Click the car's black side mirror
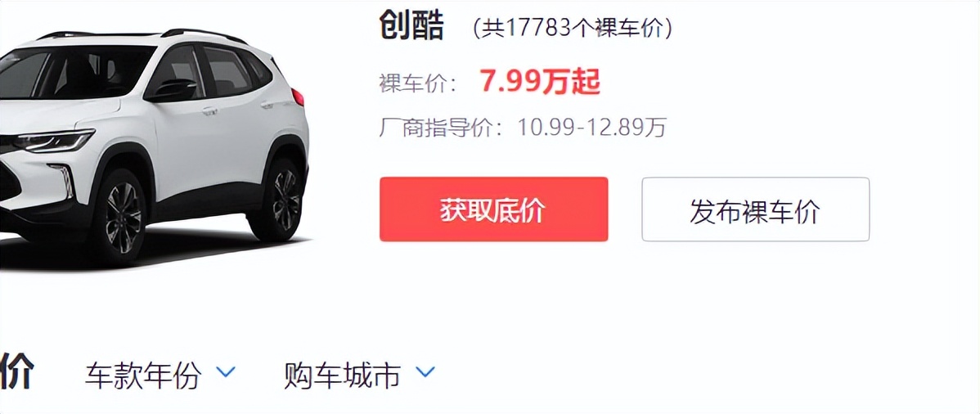Image resolution: width=980 pixels, height=414 pixels. click(x=172, y=90)
